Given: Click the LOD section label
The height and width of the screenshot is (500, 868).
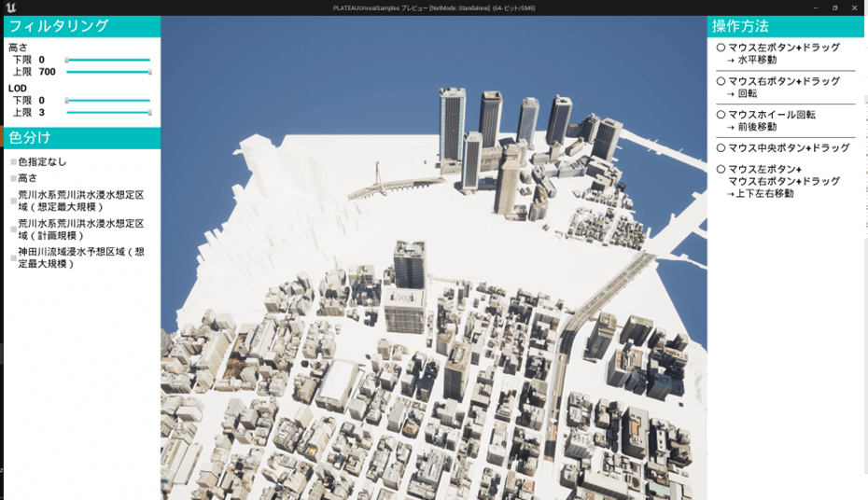Looking at the screenshot, I should click(x=17, y=88).
